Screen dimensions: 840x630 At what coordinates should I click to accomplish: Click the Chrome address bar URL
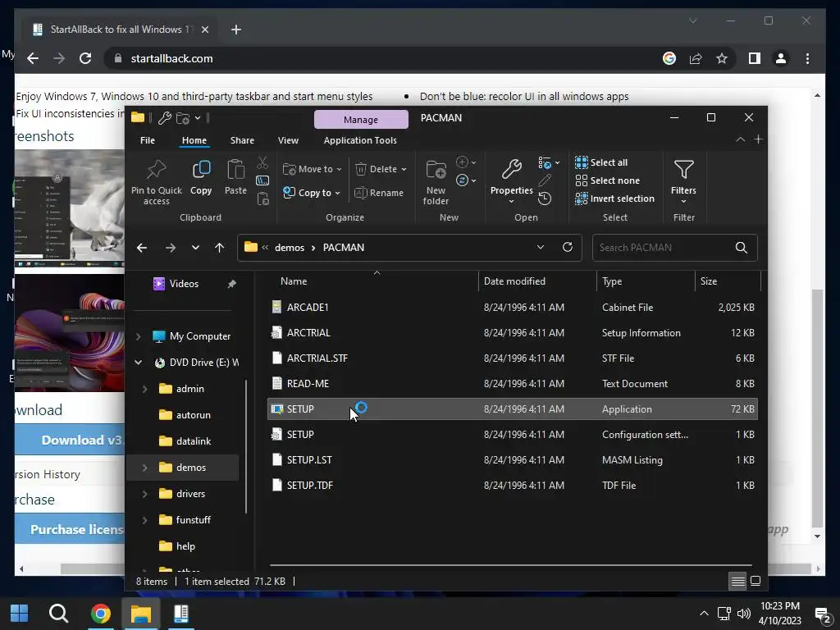172,58
